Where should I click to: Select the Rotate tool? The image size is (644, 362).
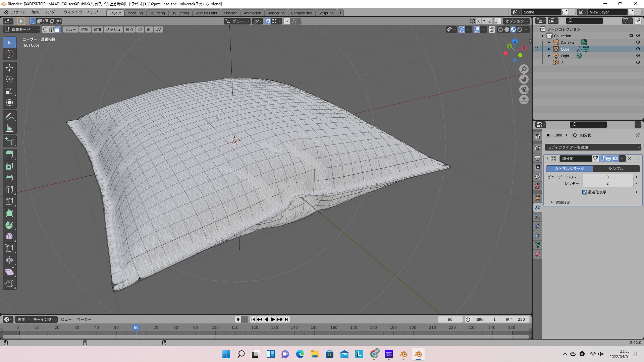9,79
